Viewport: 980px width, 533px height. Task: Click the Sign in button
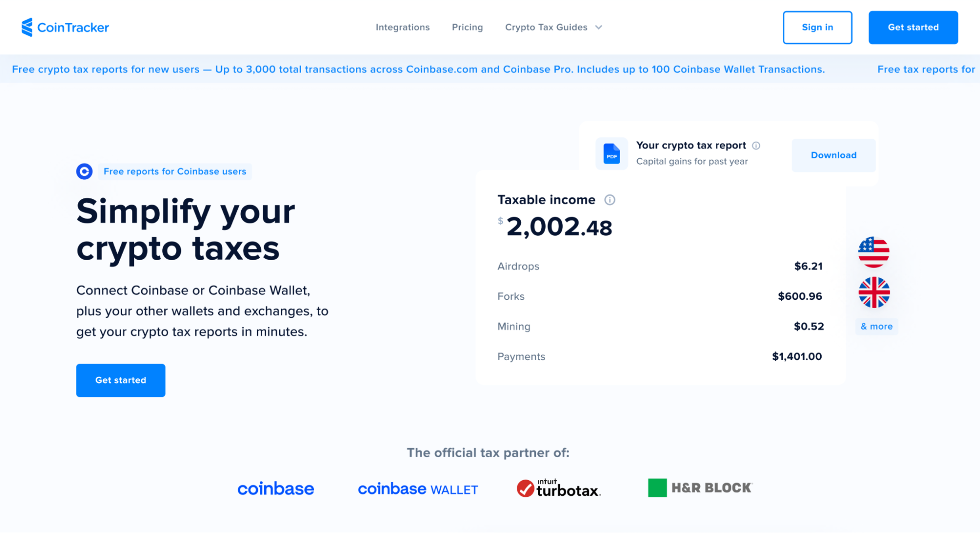click(817, 27)
